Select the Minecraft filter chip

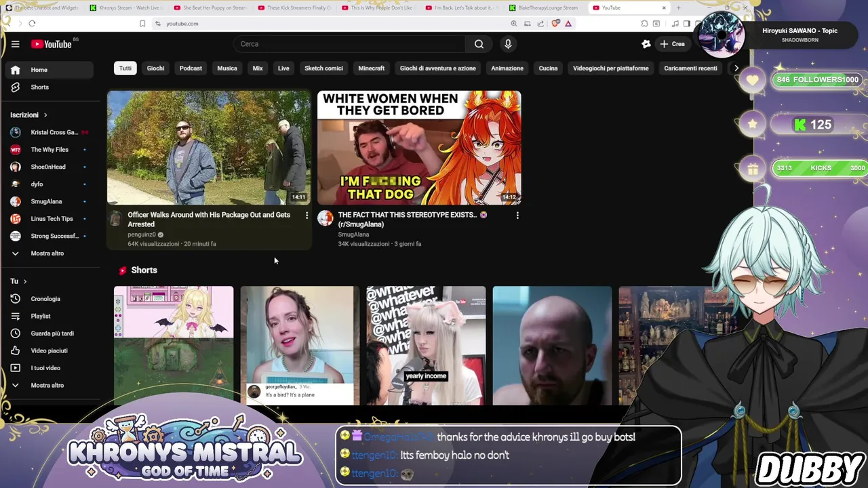click(371, 68)
